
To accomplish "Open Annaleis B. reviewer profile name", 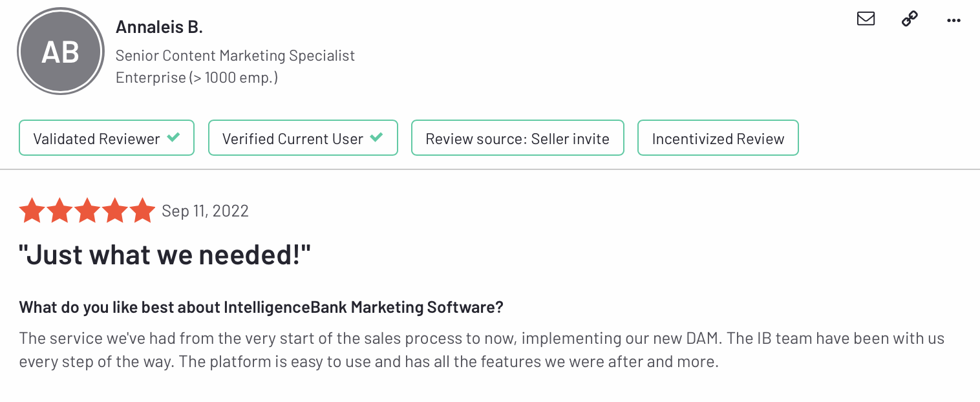I will coord(159,27).
